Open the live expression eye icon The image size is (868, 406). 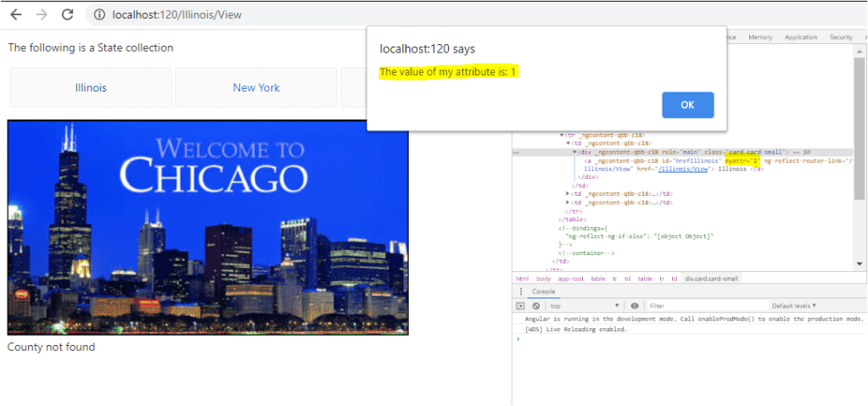click(x=635, y=305)
